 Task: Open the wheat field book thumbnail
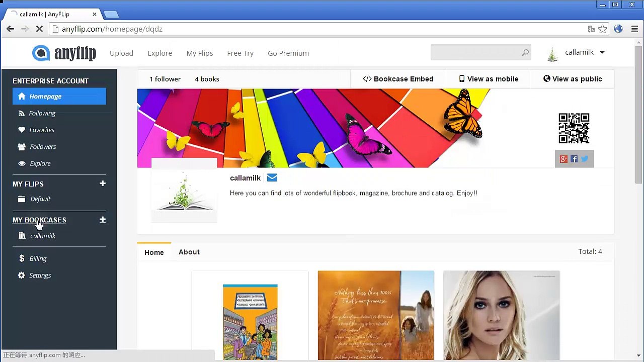pos(376,316)
